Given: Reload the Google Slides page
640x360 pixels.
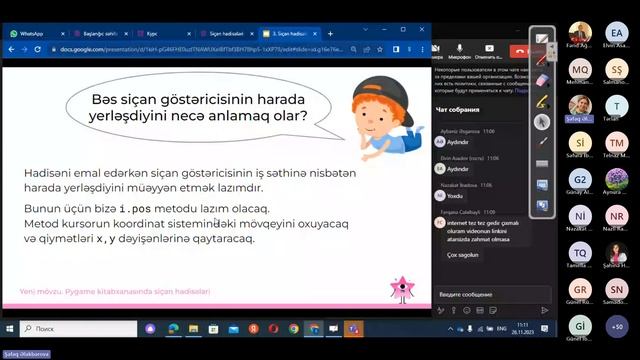Looking at the screenshot, I should [x=38, y=49].
